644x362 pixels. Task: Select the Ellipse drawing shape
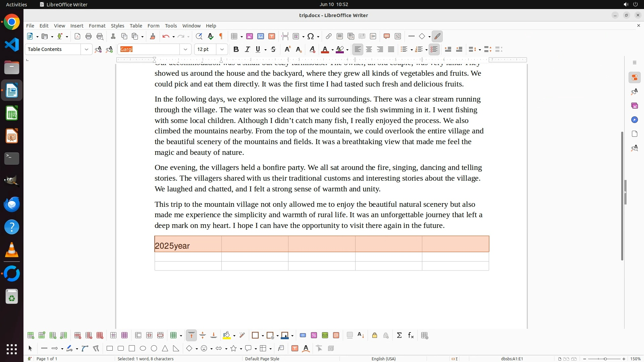point(143,349)
